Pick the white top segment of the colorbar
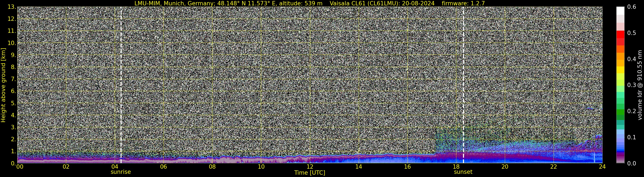The height and width of the screenshot is (177, 644). [620, 11]
